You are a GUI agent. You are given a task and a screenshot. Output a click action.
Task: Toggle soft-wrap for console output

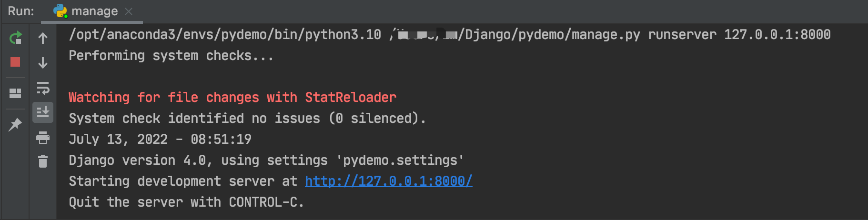click(x=43, y=88)
